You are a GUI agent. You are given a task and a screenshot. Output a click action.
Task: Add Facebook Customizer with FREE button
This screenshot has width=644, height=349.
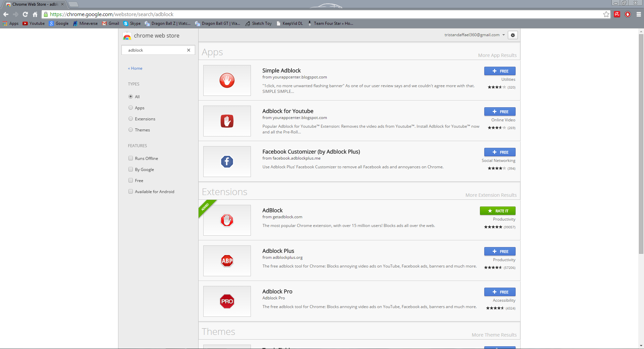pyautogui.click(x=500, y=152)
